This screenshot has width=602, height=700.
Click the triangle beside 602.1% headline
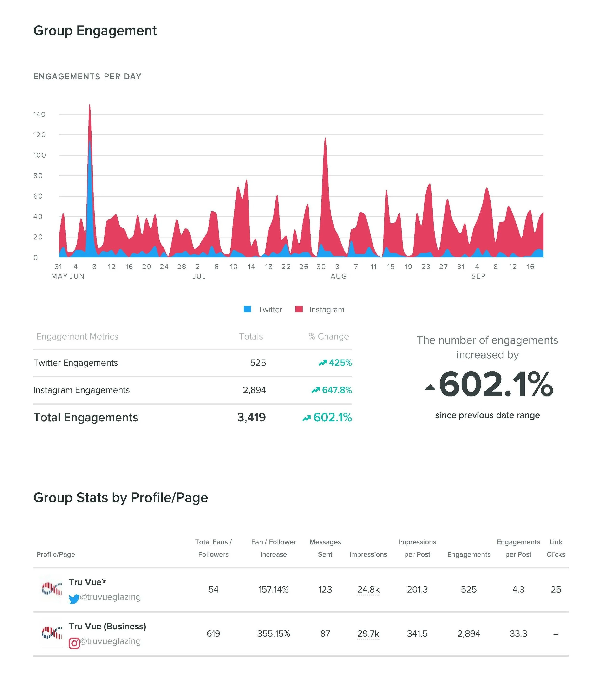point(430,387)
